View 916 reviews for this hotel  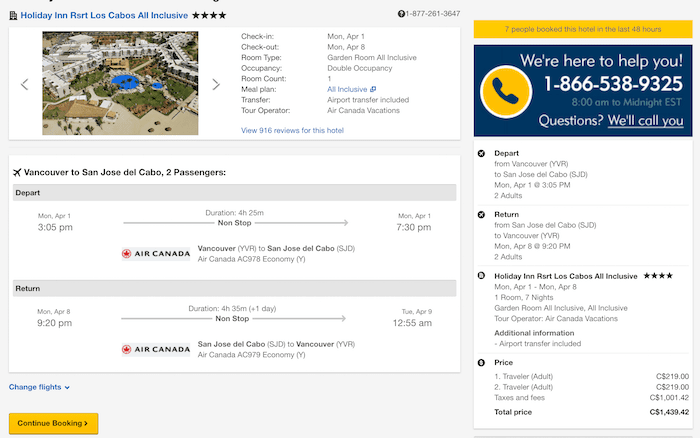(292, 130)
